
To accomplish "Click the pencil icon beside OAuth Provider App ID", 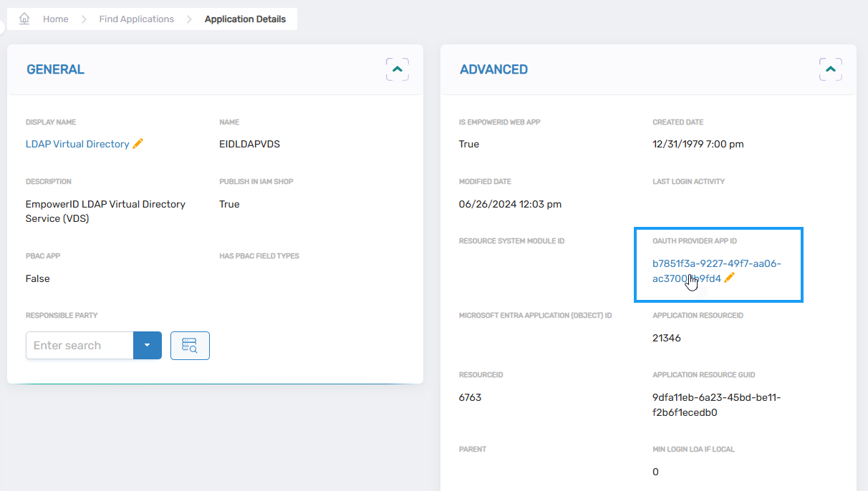I will point(729,278).
